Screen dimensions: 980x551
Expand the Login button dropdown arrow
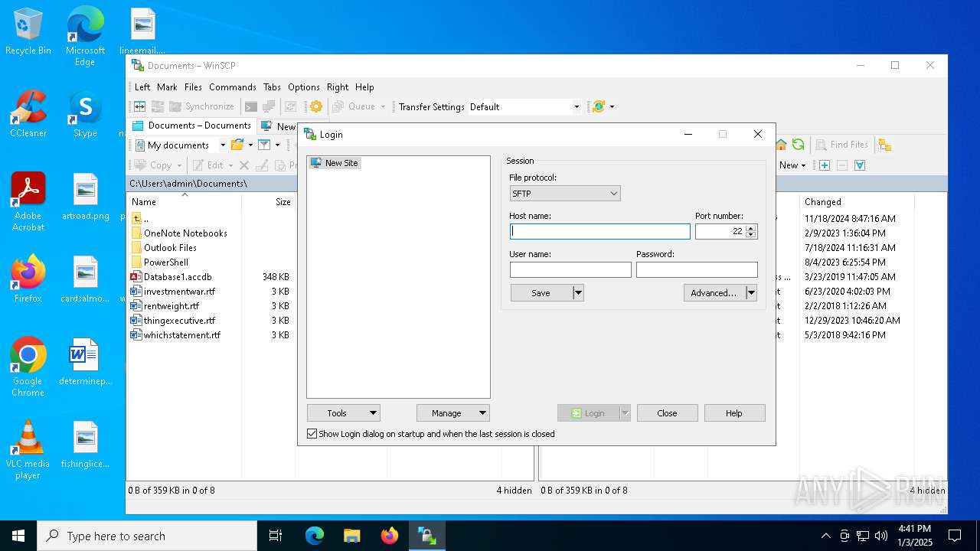point(625,412)
